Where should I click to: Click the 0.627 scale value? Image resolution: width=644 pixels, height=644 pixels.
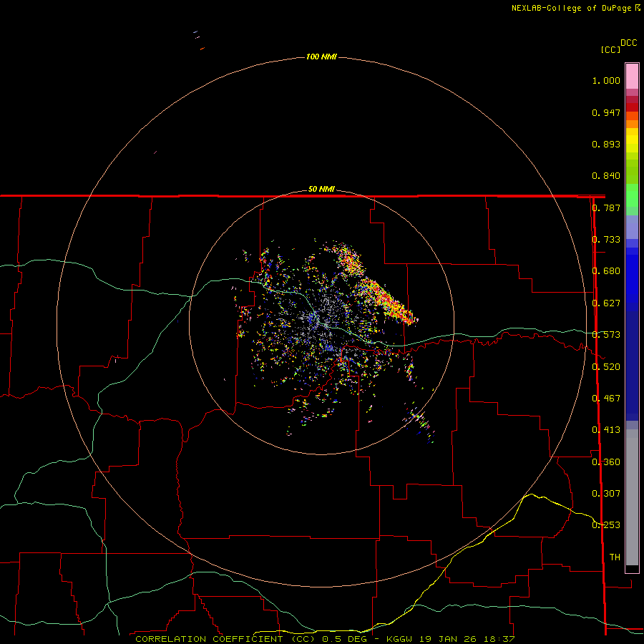click(606, 303)
